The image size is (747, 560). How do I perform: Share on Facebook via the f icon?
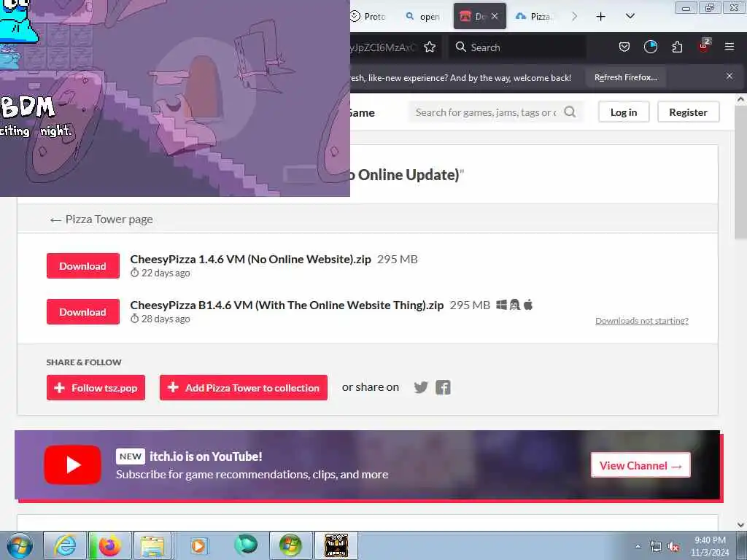tap(443, 387)
